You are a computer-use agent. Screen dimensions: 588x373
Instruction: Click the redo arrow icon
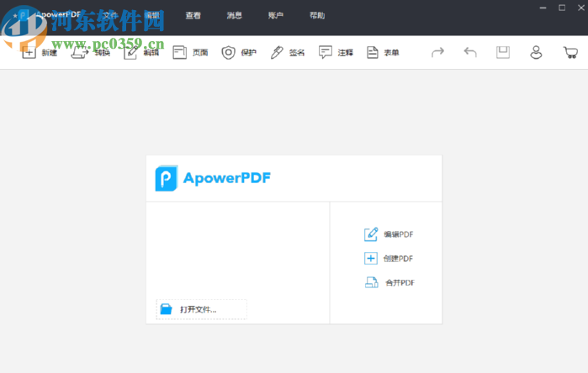pyautogui.click(x=437, y=52)
